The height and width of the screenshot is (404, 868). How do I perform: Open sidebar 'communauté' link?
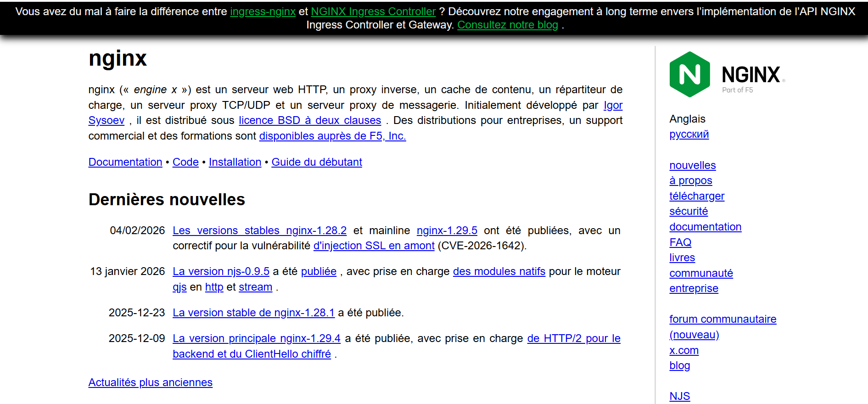(701, 273)
